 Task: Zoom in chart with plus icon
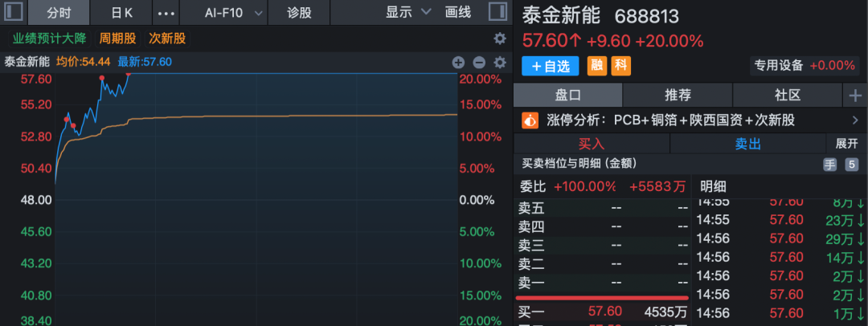pyautogui.click(x=458, y=62)
